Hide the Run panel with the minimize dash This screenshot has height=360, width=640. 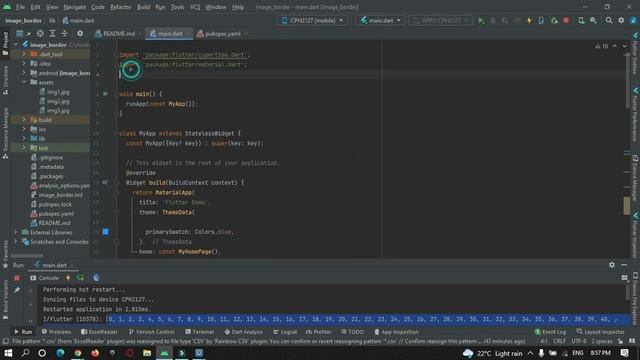(x=624, y=265)
